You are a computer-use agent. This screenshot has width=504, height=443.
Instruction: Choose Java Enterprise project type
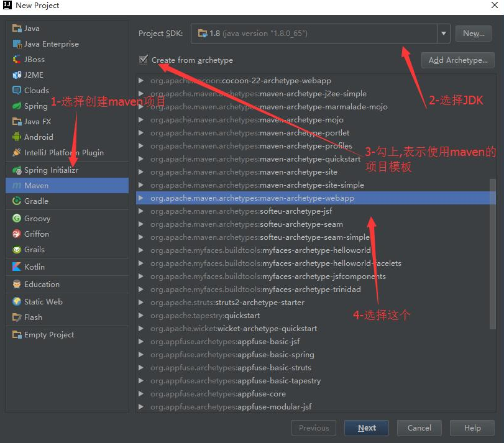(67, 44)
